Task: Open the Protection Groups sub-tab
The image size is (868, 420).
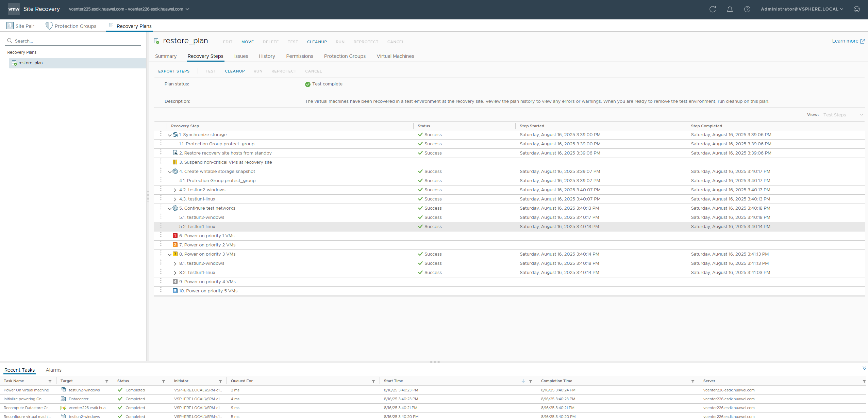Action: 345,56
